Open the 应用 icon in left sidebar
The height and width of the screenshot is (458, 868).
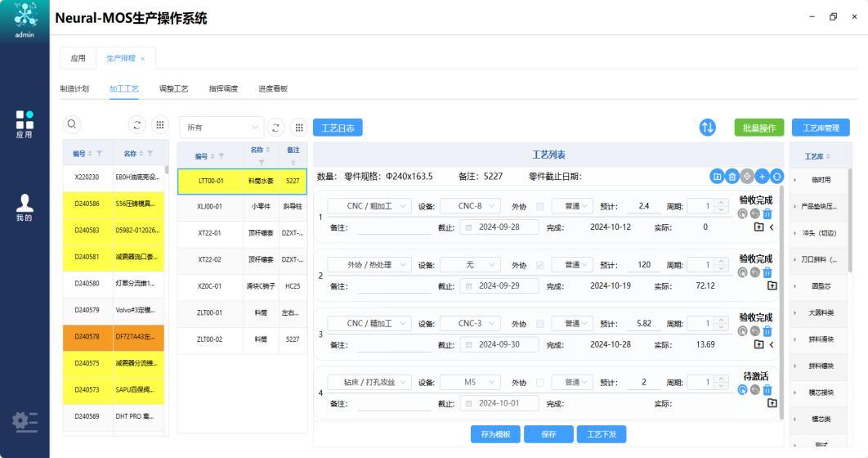point(25,123)
